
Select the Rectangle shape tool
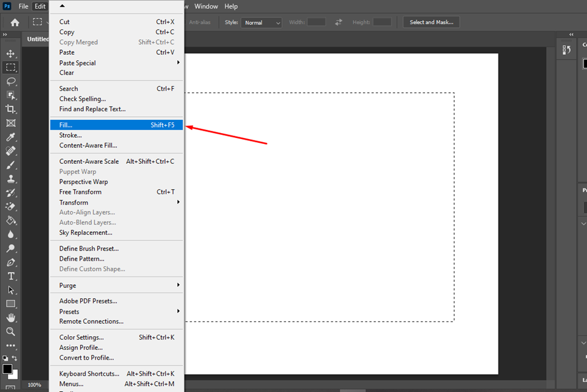[10, 303]
